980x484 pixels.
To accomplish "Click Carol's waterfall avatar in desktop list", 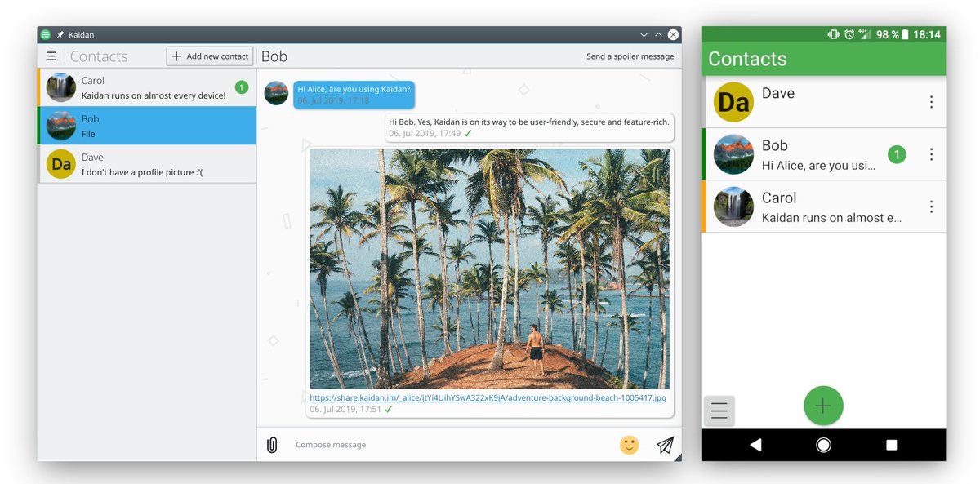I will point(61,87).
